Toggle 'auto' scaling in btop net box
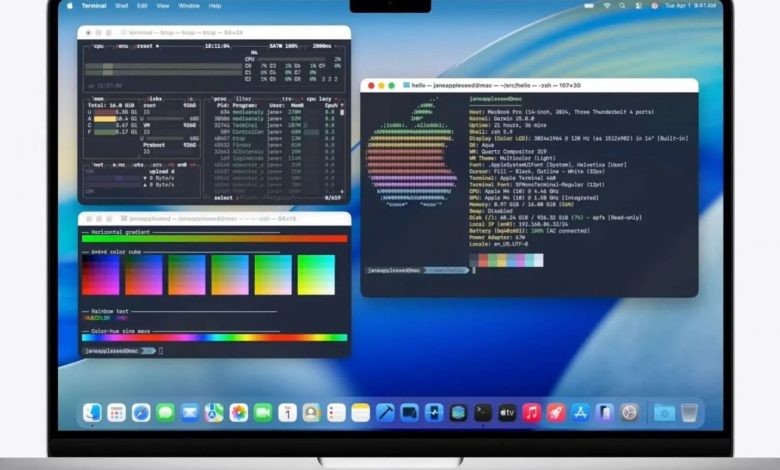780x470 pixels. [137, 165]
